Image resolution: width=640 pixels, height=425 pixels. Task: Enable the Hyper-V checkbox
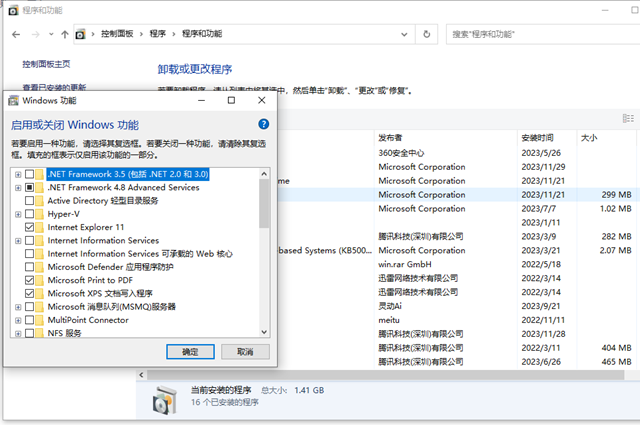tap(29, 214)
